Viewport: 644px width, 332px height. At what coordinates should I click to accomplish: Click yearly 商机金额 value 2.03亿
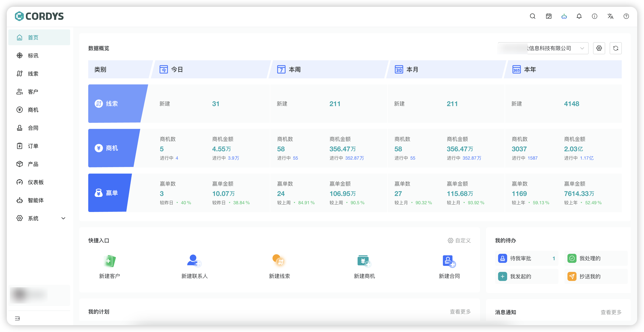click(573, 149)
